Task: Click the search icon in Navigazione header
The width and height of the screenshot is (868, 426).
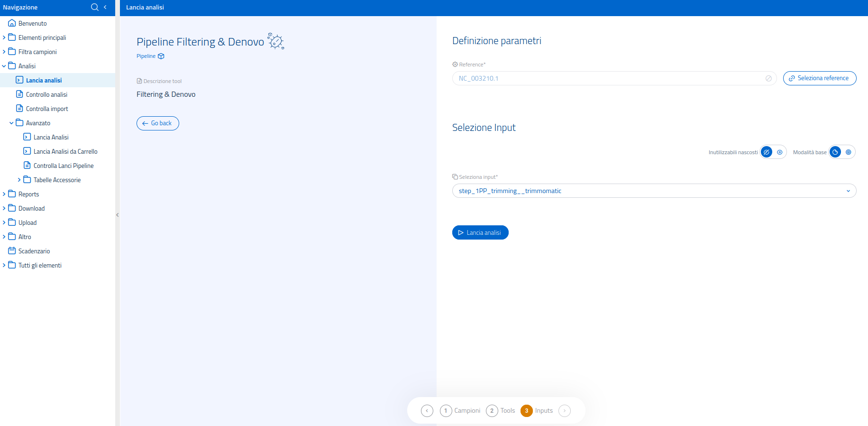Action: click(x=94, y=7)
